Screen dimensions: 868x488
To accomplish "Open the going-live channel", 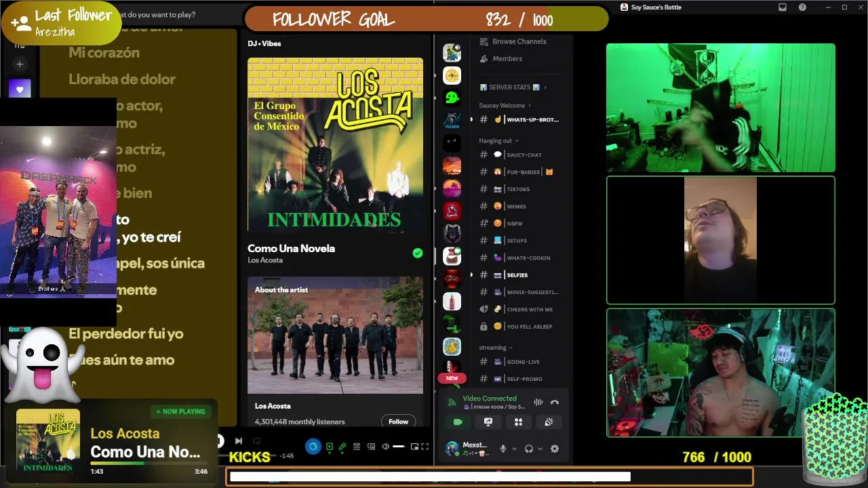I will pyautogui.click(x=520, y=362).
